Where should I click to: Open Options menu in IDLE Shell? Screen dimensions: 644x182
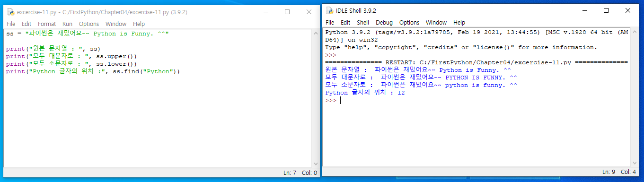(409, 22)
